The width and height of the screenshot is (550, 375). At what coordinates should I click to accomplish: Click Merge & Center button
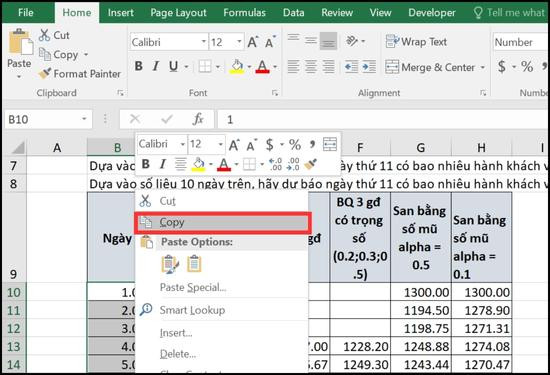pos(430,67)
